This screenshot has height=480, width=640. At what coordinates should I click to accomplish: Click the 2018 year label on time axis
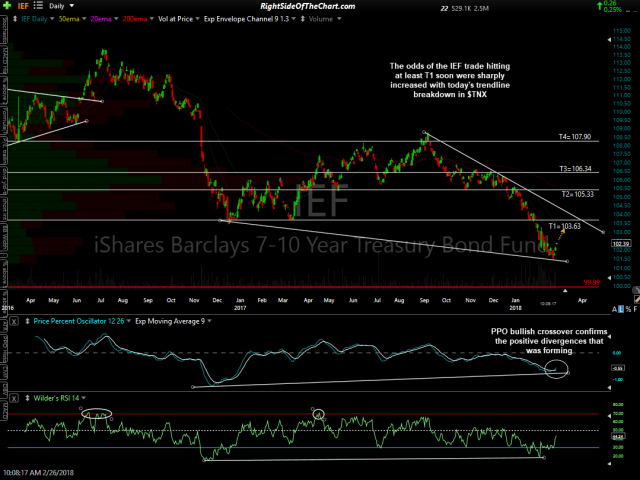[516, 308]
